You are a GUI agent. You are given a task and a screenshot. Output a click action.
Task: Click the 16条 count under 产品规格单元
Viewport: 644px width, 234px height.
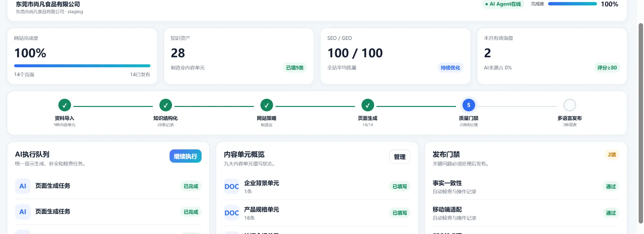(249, 218)
